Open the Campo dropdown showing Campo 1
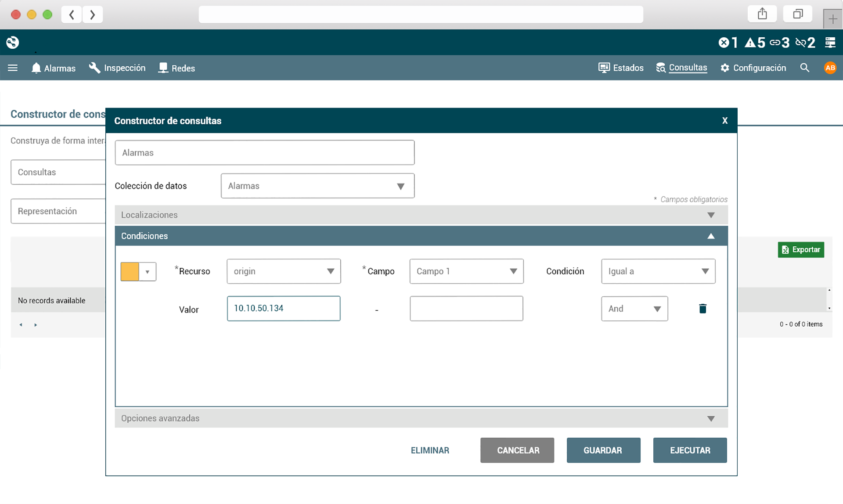 466,271
